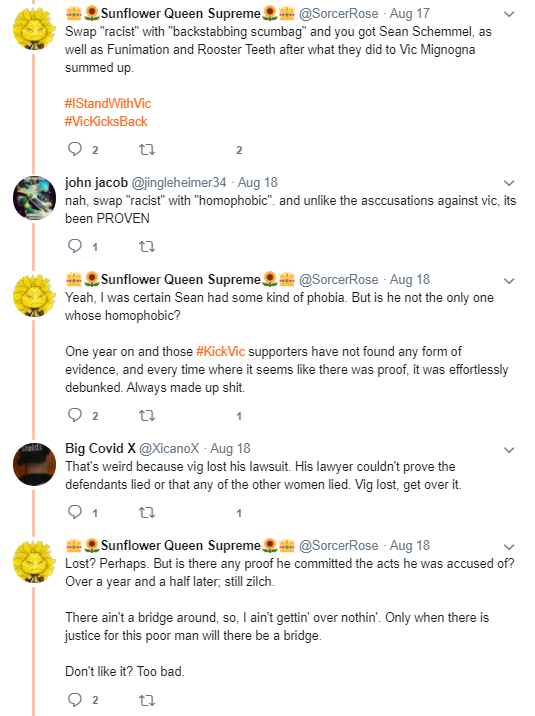
Task: Expand more options on Big Covid X's tweet
Action: coord(509,450)
